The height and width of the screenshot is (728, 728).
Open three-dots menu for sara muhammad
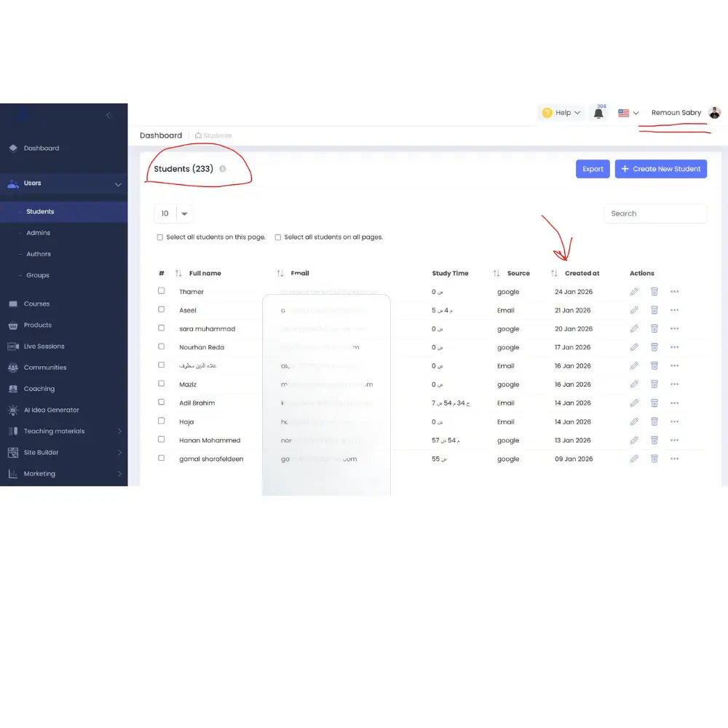click(674, 329)
